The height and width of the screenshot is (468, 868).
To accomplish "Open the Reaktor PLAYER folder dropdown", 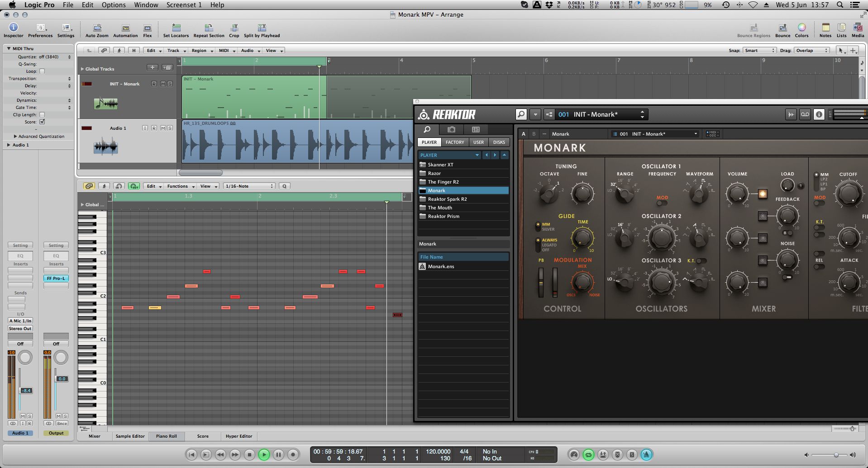I will click(x=449, y=155).
